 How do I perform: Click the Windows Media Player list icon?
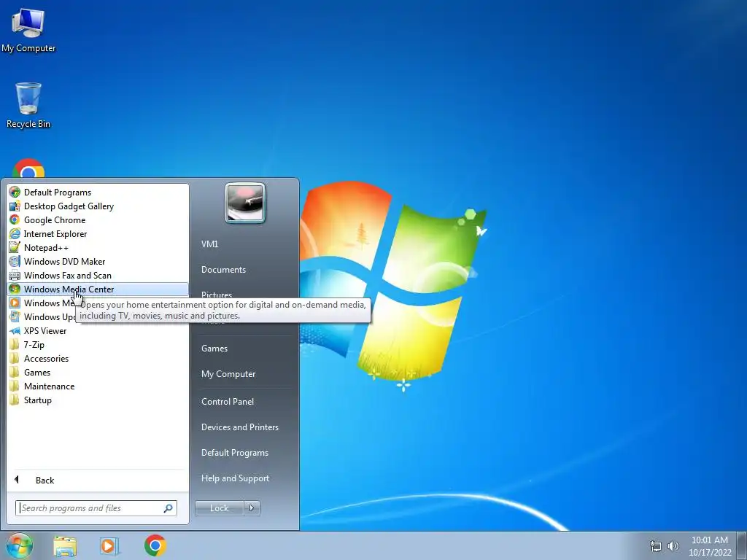pyautogui.click(x=15, y=303)
